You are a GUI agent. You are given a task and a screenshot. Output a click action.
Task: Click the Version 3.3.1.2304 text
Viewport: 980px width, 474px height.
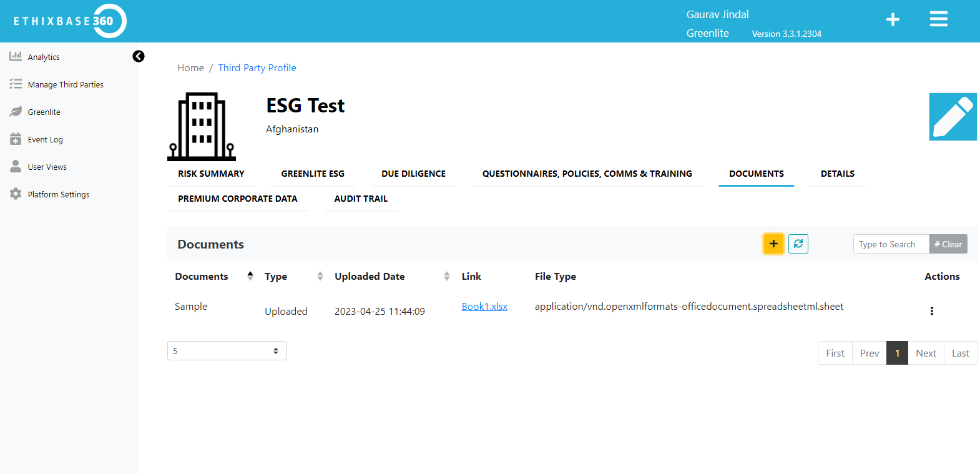(786, 34)
